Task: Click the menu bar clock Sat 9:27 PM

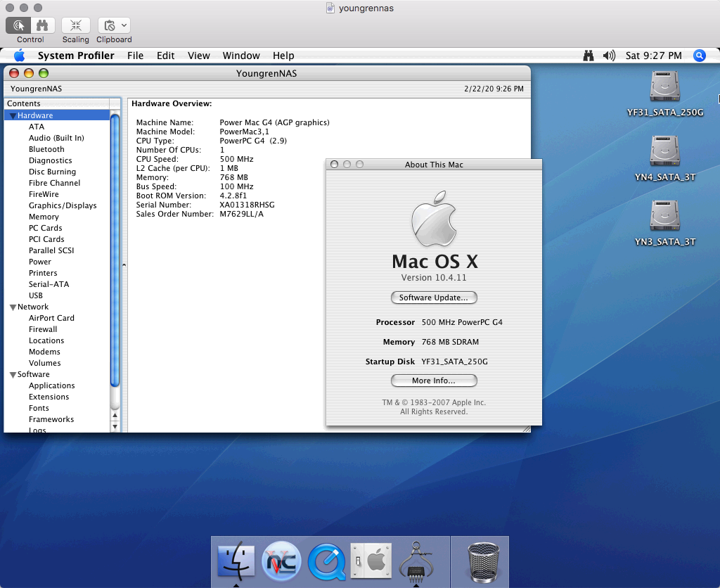Action: pyautogui.click(x=653, y=56)
